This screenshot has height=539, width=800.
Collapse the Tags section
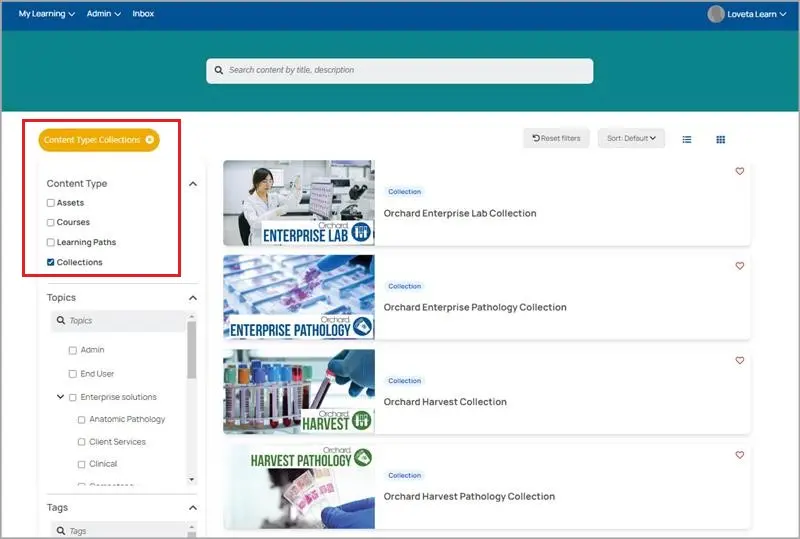point(193,507)
